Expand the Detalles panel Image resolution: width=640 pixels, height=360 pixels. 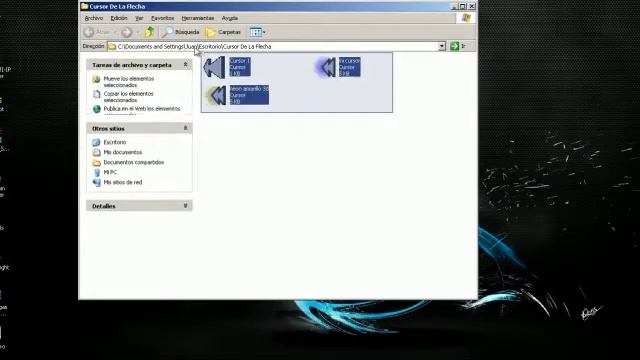coord(185,206)
